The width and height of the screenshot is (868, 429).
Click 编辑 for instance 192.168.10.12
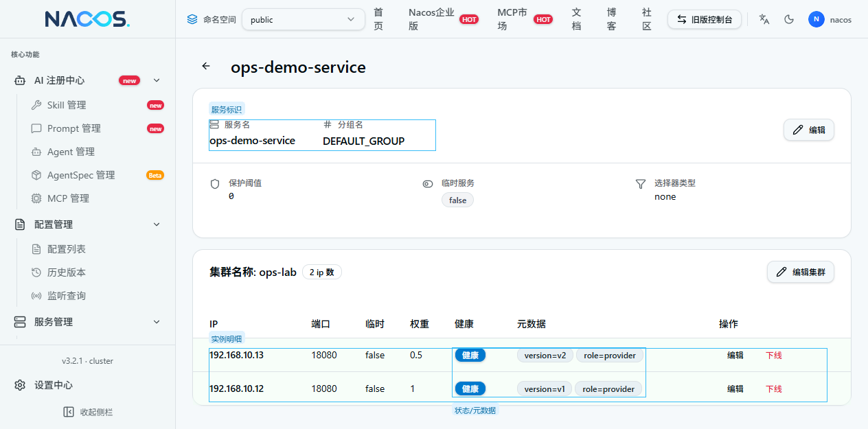735,389
